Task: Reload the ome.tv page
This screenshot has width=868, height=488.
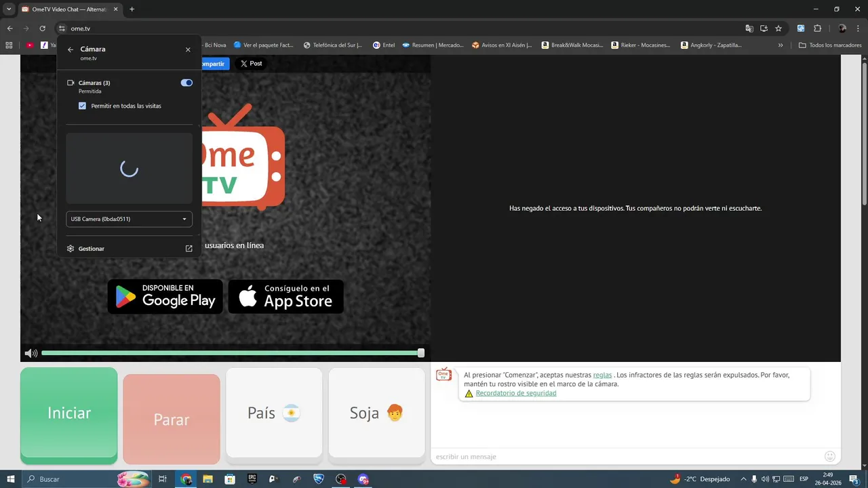Action: point(42,28)
